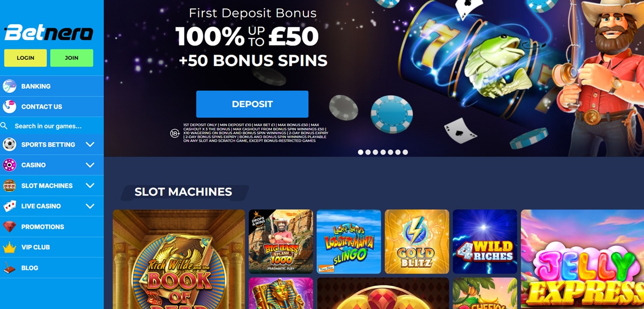Expand the Slot Machines submenu chevron
Viewport: 644px width, 309px height.
click(90, 185)
